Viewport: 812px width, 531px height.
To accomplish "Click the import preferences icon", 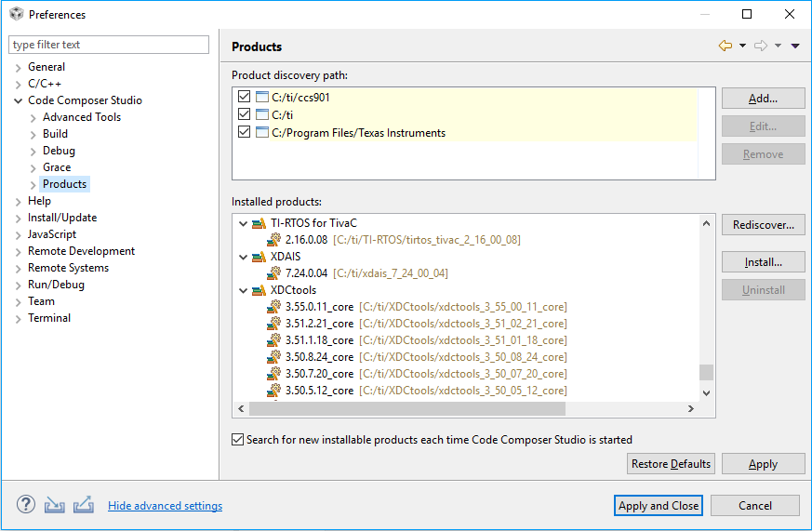I will pyautogui.click(x=54, y=505).
